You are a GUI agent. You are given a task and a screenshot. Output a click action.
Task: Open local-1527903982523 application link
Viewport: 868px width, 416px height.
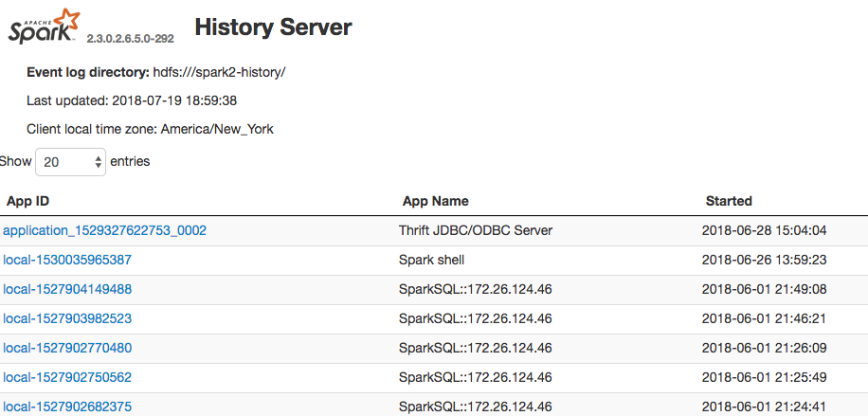pyautogui.click(x=67, y=318)
